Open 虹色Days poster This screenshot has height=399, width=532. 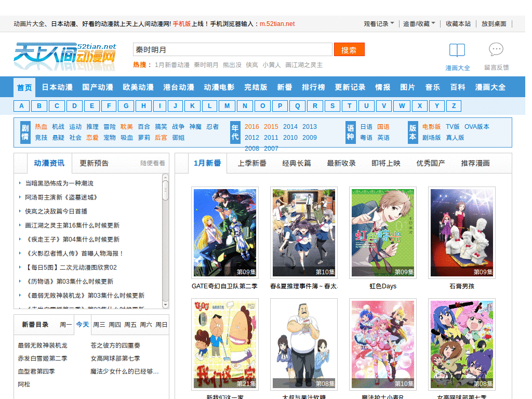tap(383, 233)
